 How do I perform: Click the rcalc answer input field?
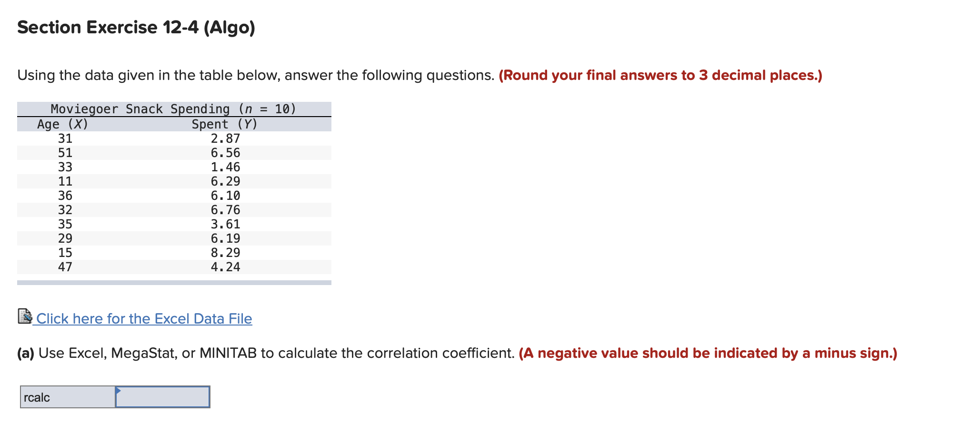[162, 397]
